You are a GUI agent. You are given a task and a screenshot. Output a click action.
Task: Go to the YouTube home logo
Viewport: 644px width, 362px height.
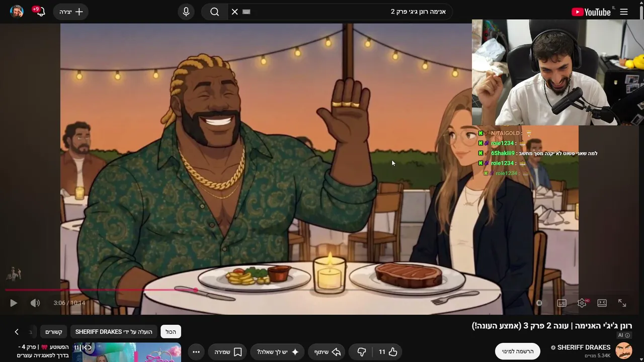pyautogui.click(x=591, y=12)
